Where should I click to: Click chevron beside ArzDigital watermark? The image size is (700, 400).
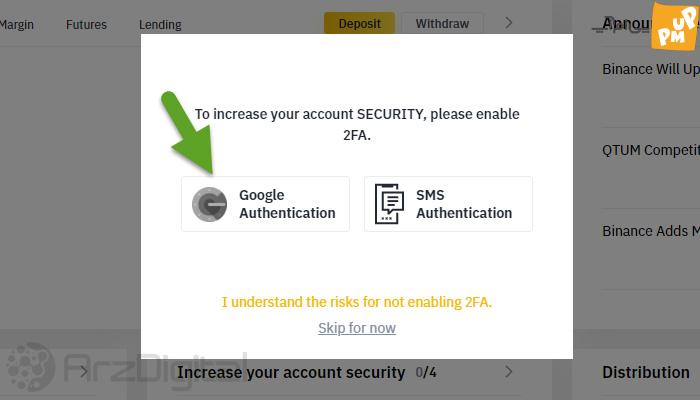pos(84,371)
